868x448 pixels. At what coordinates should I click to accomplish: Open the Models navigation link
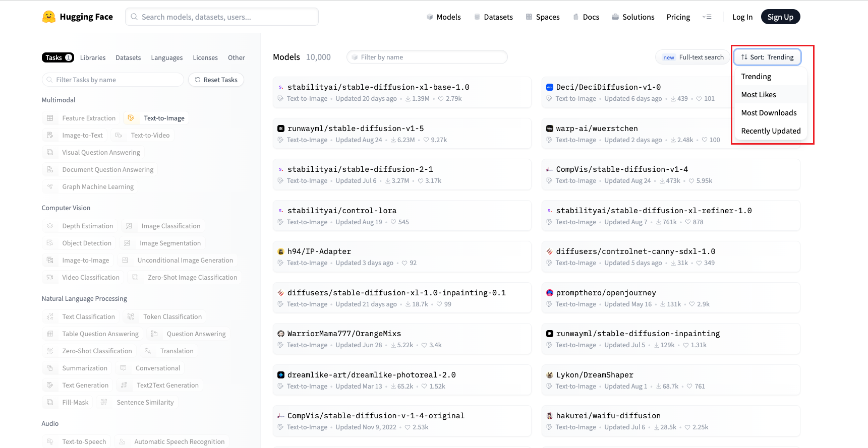443,17
